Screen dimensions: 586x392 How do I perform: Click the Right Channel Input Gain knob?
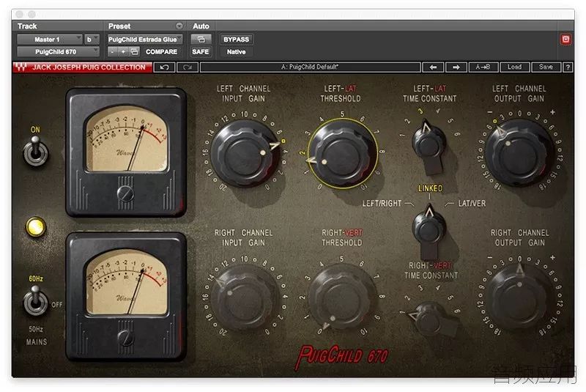[x=244, y=297]
